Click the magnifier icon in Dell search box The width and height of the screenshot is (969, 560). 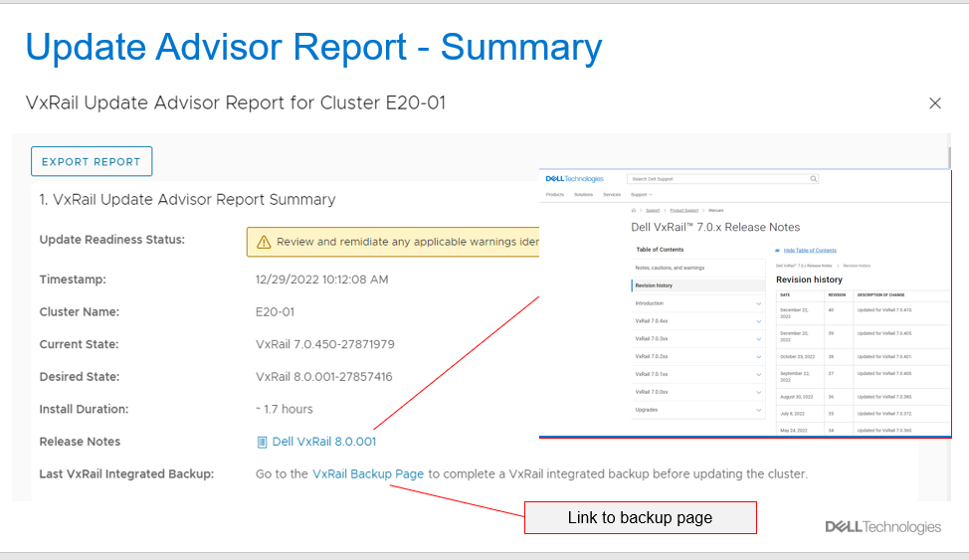(814, 179)
